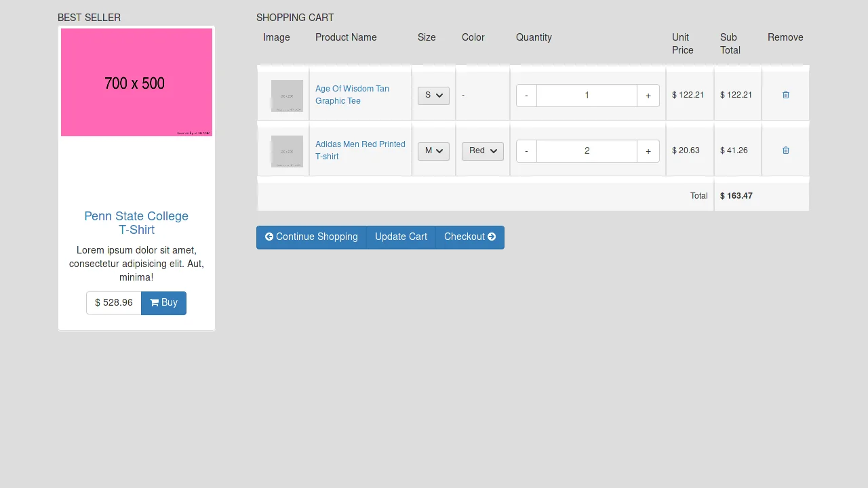Increase quantity of Age Of Wisdom tee with plus
Viewport: 868px width, 488px height.
pyautogui.click(x=648, y=95)
